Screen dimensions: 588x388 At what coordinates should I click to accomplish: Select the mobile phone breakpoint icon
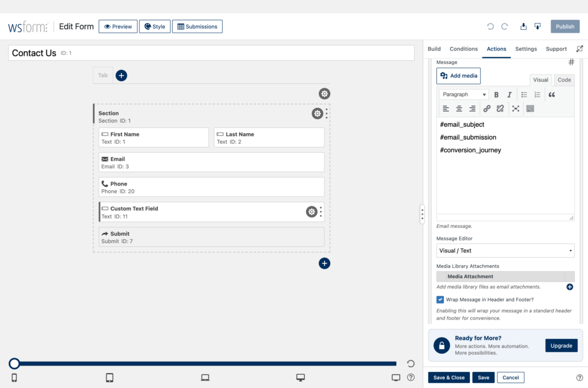coord(14,378)
